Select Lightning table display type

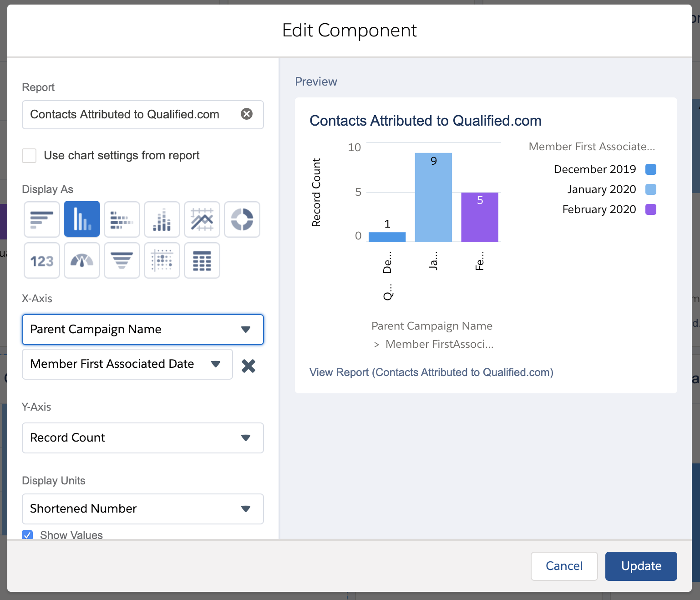coord(202,260)
